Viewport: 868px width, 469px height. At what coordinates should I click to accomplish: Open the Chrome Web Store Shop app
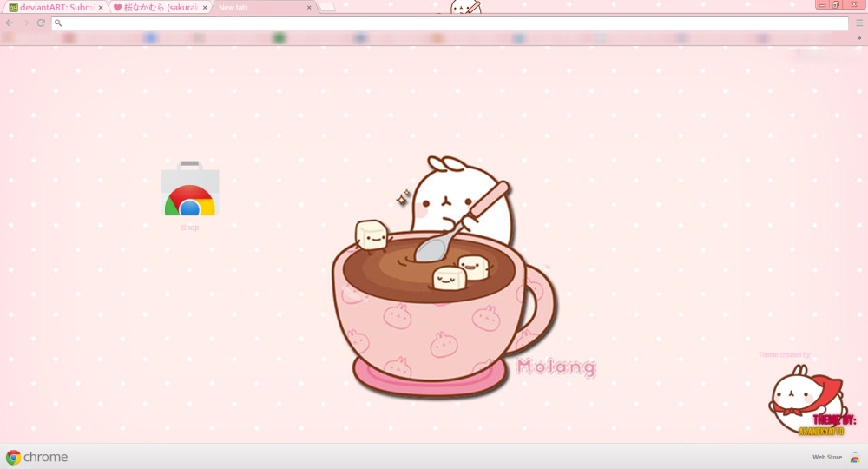coord(190,189)
